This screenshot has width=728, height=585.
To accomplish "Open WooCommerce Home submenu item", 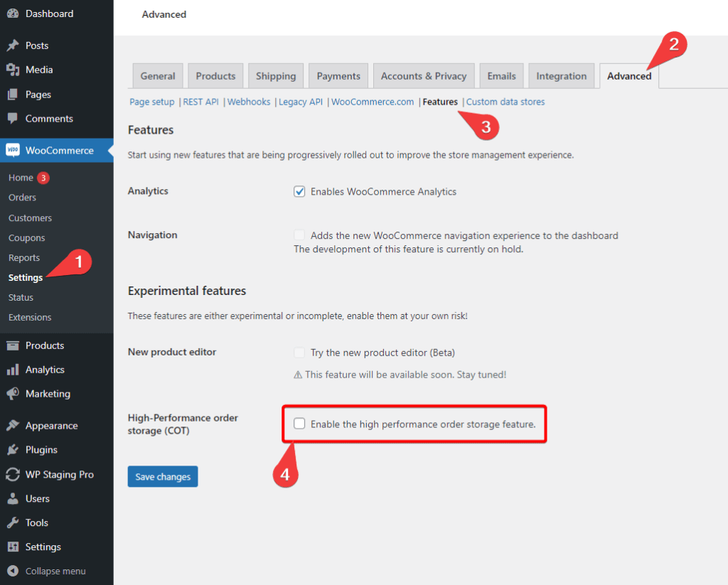I will tap(21, 178).
